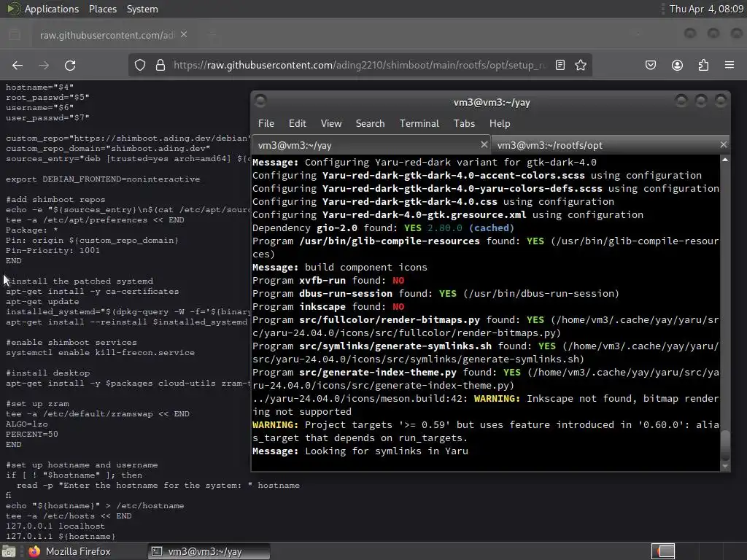Screen dimensions: 747x560
Task: Open the terminal File menu
Action: [x=266, y=123]
